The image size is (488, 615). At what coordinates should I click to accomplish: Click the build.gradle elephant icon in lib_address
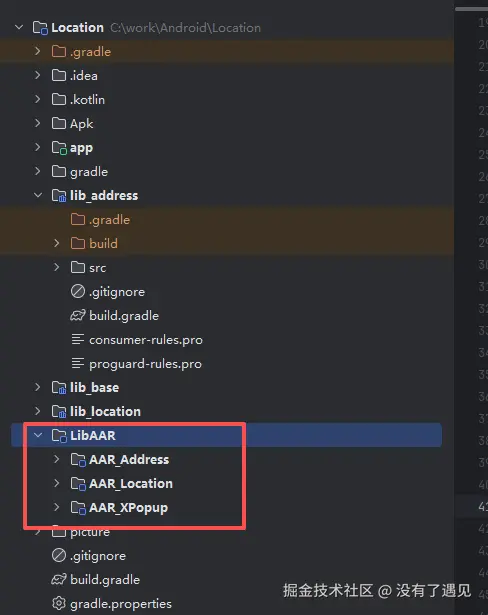[78, 316]
